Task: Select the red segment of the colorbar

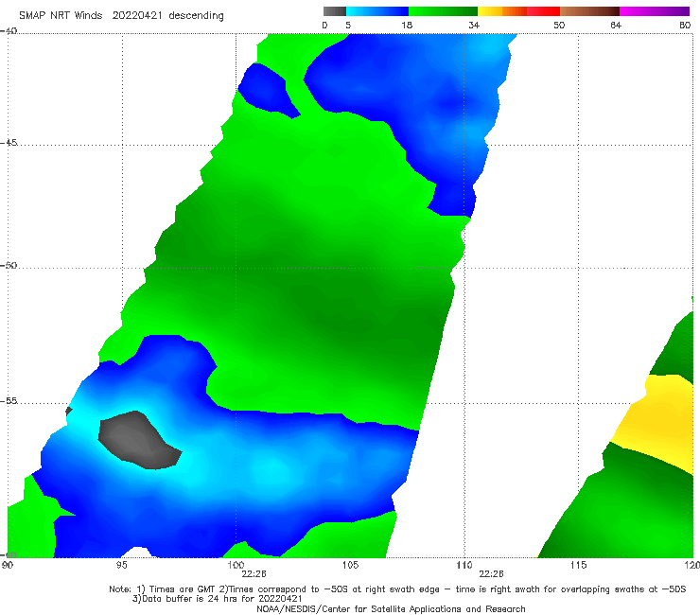Action: 543,11
